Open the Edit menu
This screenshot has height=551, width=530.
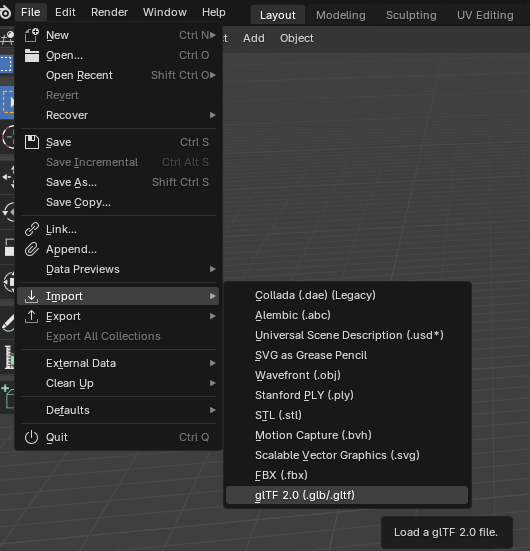(65, 12)
